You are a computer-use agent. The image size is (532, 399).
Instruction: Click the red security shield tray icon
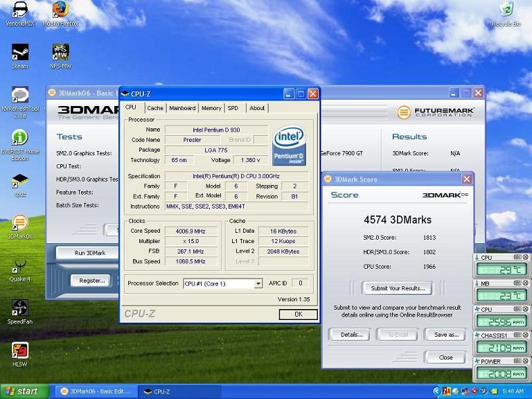[475, 391]
